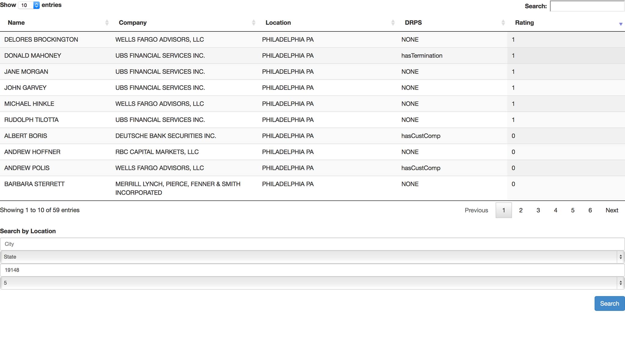625x364 pixels.
Task: Go to page 6 of results
Action: tap(590, 210)
